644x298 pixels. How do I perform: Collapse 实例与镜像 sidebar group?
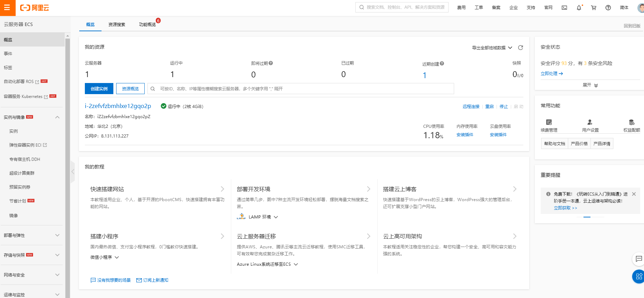[57, 117]
